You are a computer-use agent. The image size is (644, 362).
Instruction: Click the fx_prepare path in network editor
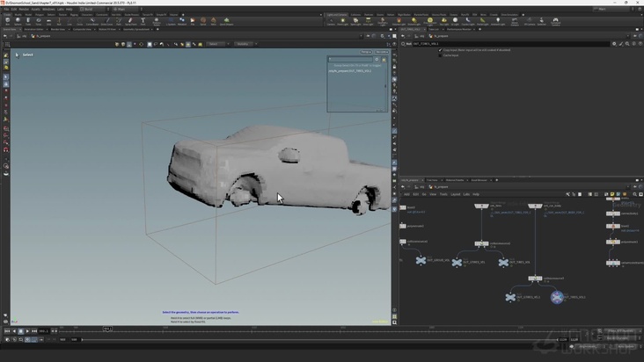tap(442, 187)
